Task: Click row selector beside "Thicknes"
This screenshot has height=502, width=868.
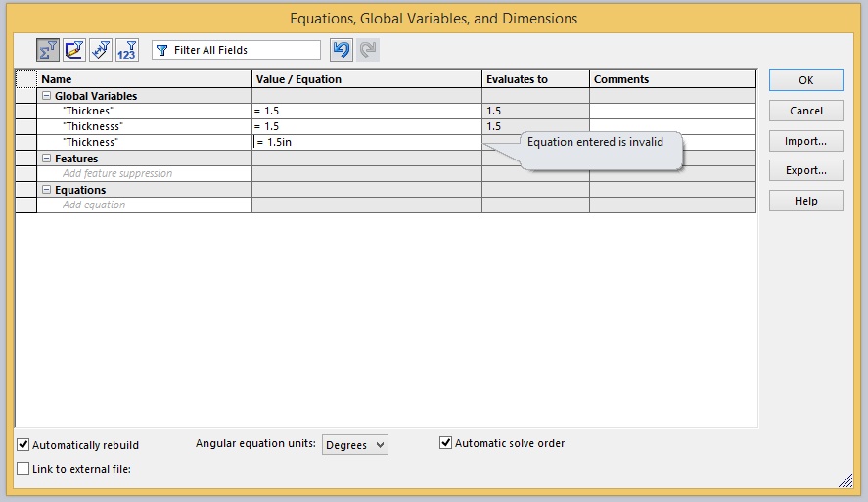Action: 26,111
